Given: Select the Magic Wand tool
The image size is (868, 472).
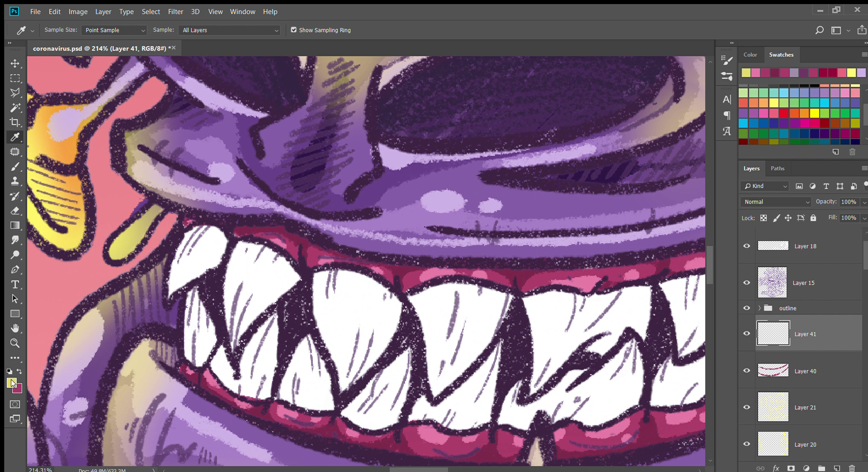Looking at the screenshot, I should [x=15, y=108].
